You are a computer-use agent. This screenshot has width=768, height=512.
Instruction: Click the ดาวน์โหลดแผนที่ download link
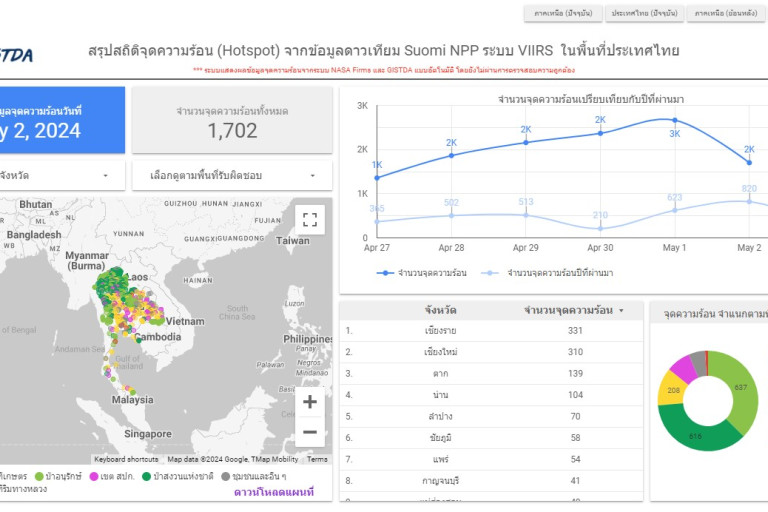point(273,492)
